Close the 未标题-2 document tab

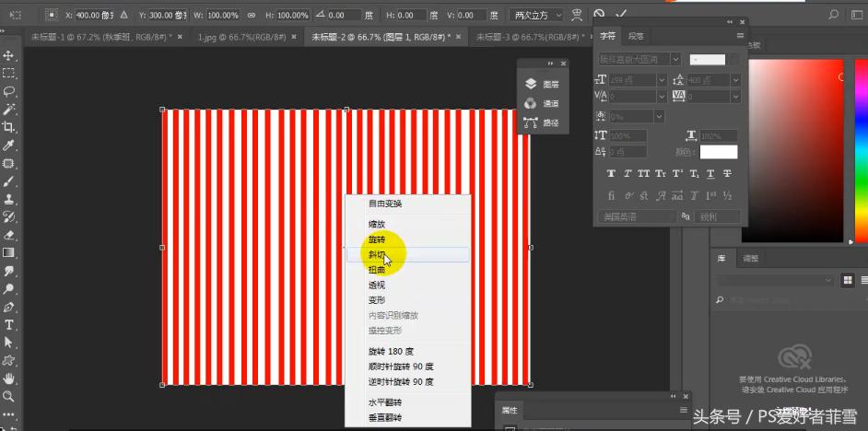point(457,37)
